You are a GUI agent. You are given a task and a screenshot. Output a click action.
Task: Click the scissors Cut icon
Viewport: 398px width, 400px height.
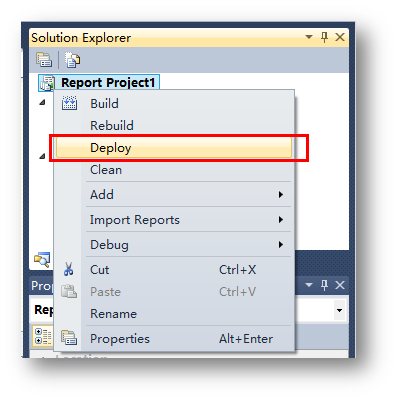pyautogui.click(x=69, y=269)
